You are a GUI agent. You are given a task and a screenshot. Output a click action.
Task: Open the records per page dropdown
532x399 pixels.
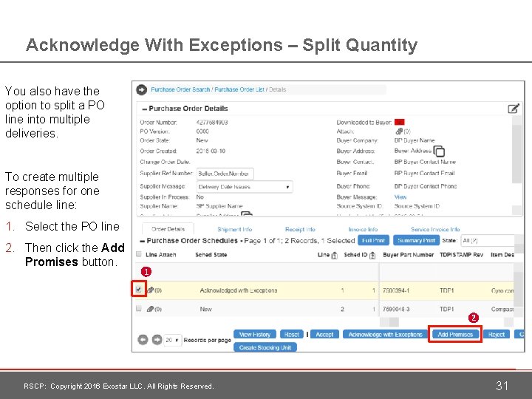[x=173, y=340]
